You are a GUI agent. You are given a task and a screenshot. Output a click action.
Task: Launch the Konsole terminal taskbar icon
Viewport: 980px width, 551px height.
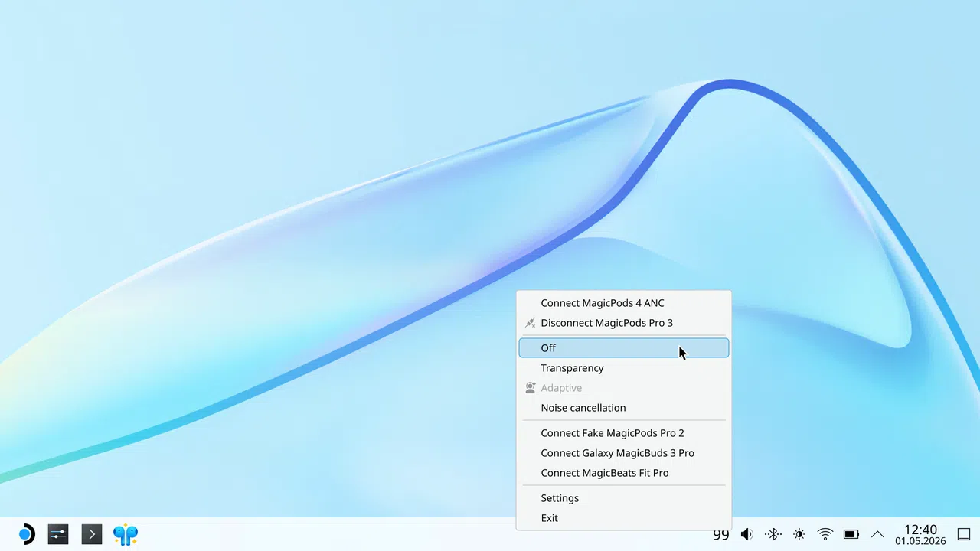point(92,534)
